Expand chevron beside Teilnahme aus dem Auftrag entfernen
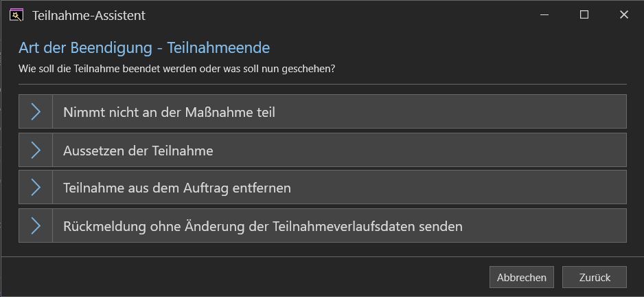644x297 pixels. click(x=36, y=187)
